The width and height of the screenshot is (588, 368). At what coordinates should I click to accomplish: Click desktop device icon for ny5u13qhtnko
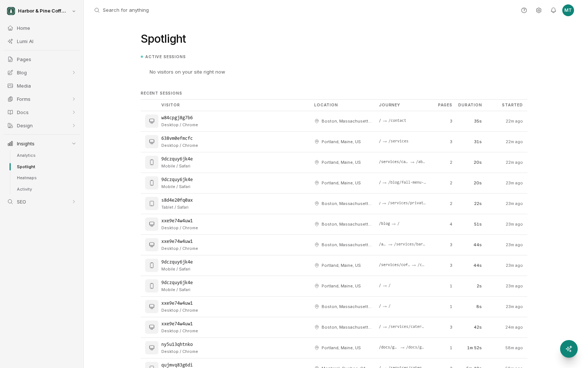152,348
